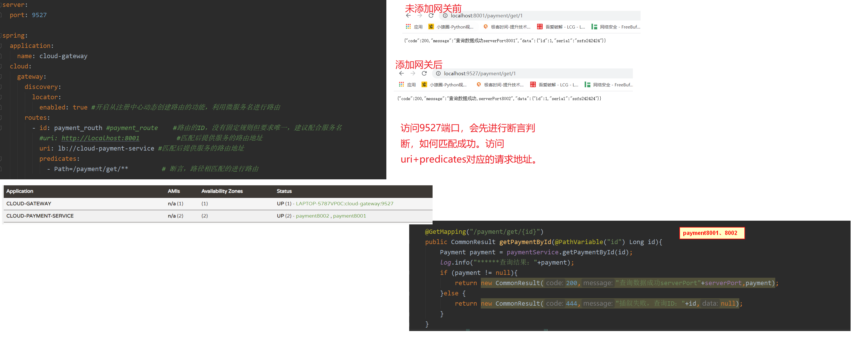
Task: Collapse the routes: block fold marker
Action: (1, 118)
